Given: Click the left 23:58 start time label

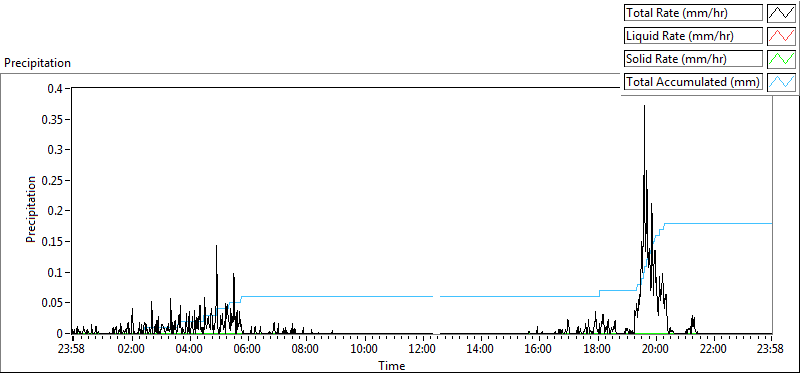Looking at the screenshot, I should pyautogui.click(x=72, y=350).
